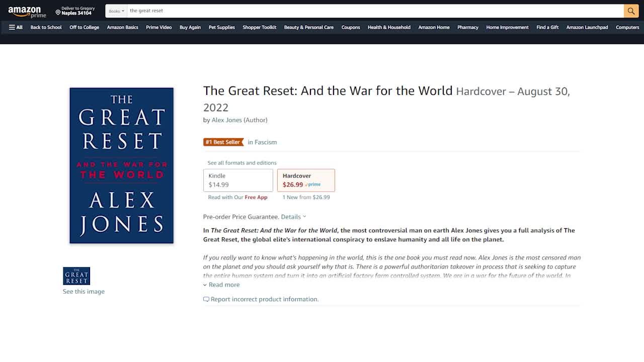Select the Hardcover $26.99 format
Viewport: 644px width, 362px height.
[306, 180]
